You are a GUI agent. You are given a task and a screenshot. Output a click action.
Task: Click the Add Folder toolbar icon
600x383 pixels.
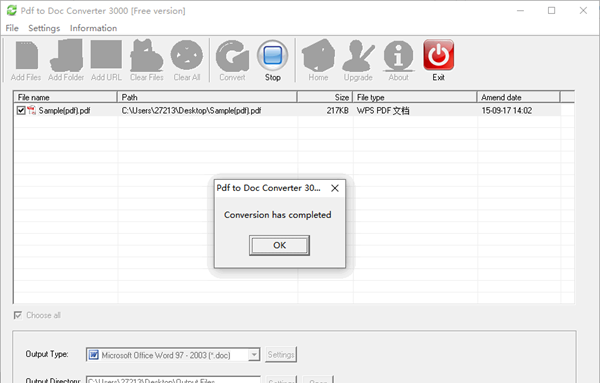(x=66, y=56)
